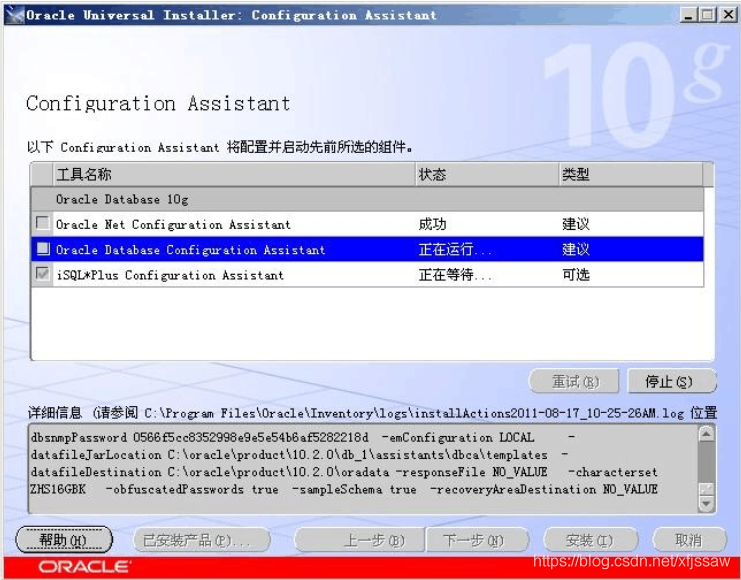Click the 下一步(N) next button
This screenshot has height=580, width=741.
click(x=477, y=540)
